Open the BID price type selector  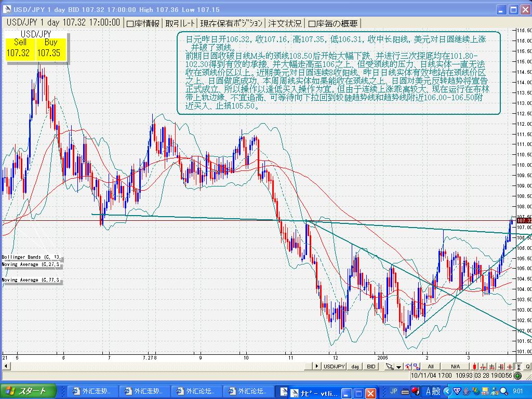click(x=371, y=366)
